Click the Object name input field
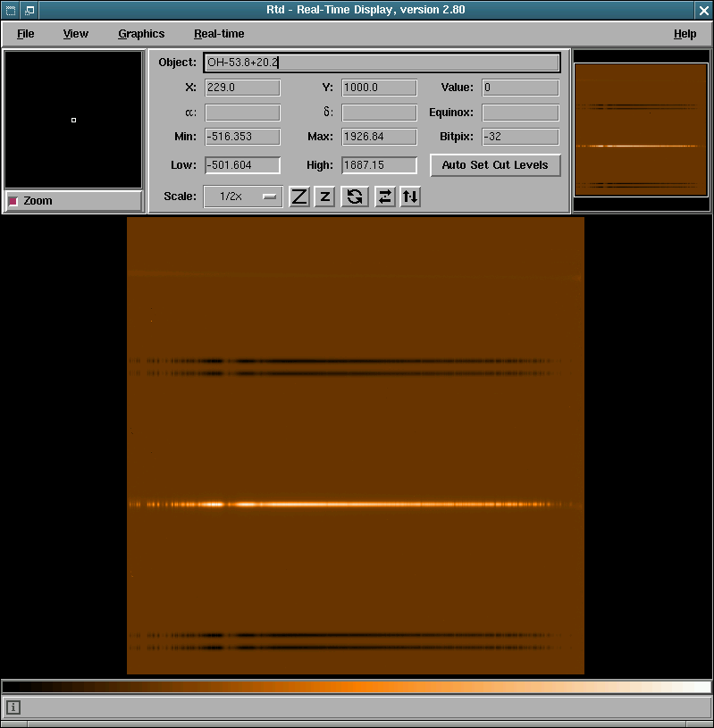Viewport: 714px width, 728px height. (382, 63)
